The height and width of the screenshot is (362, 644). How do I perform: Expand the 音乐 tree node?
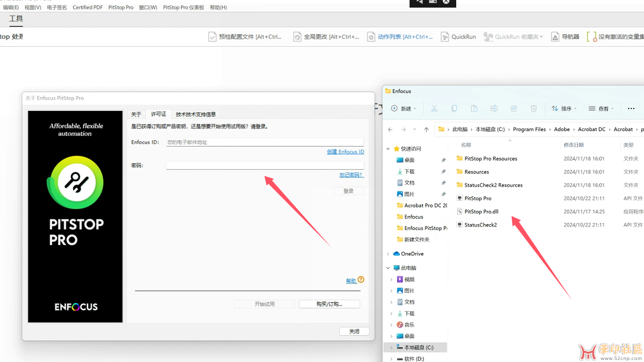(x=391, y=324)
